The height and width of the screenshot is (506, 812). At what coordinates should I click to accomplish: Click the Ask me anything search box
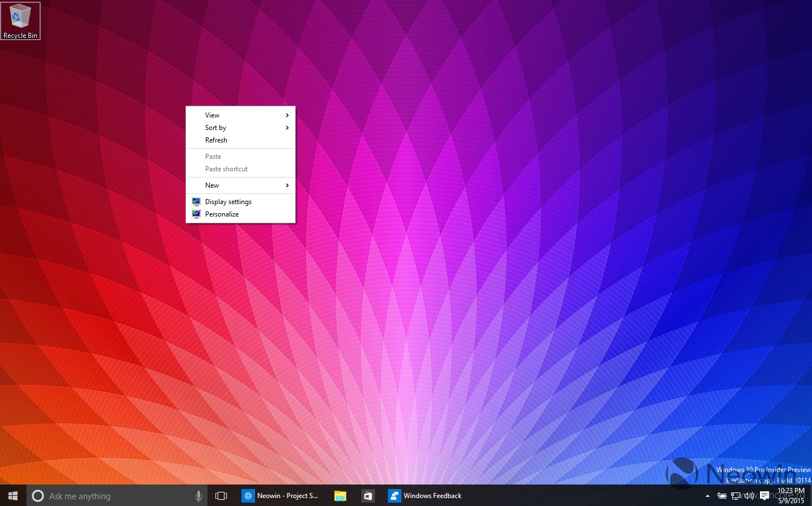[117, 496]
